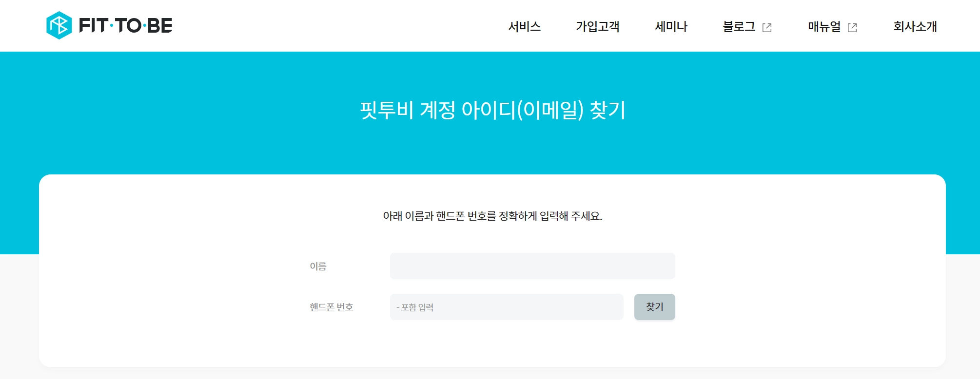Go to the 세미나 menu item
The image size is (980, 379).
671,26
